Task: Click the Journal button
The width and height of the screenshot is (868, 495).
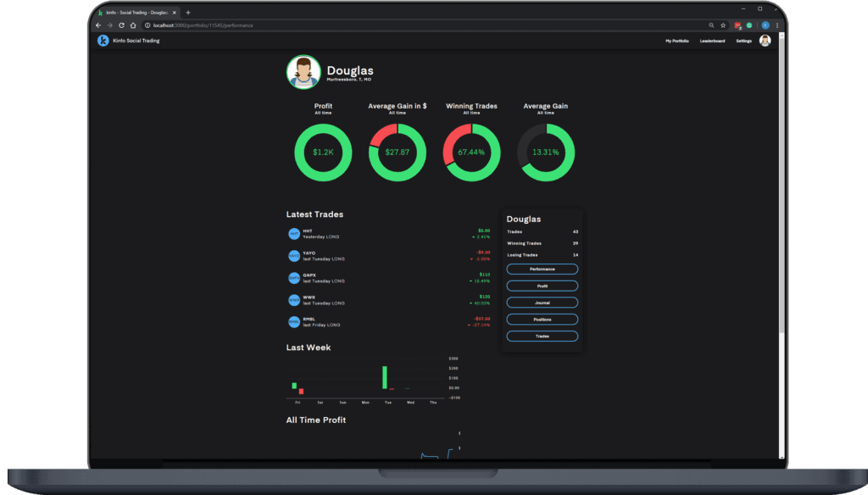Action: pos(542,303)
